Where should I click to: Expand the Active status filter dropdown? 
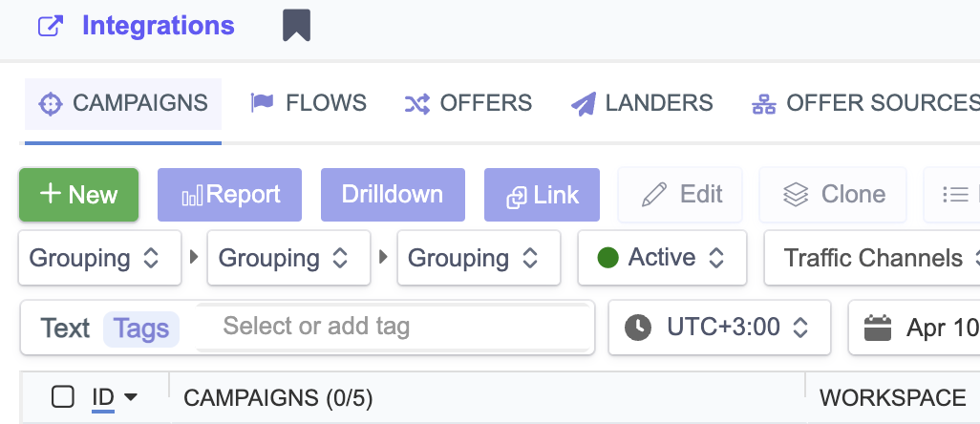[662, 258]
